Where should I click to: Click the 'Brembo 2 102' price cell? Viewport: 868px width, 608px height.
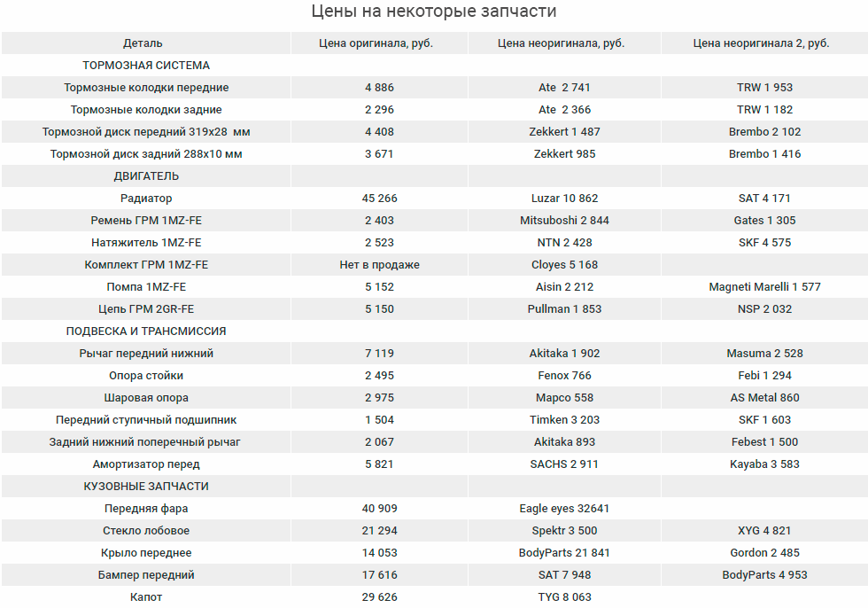[x=764, y=132]
